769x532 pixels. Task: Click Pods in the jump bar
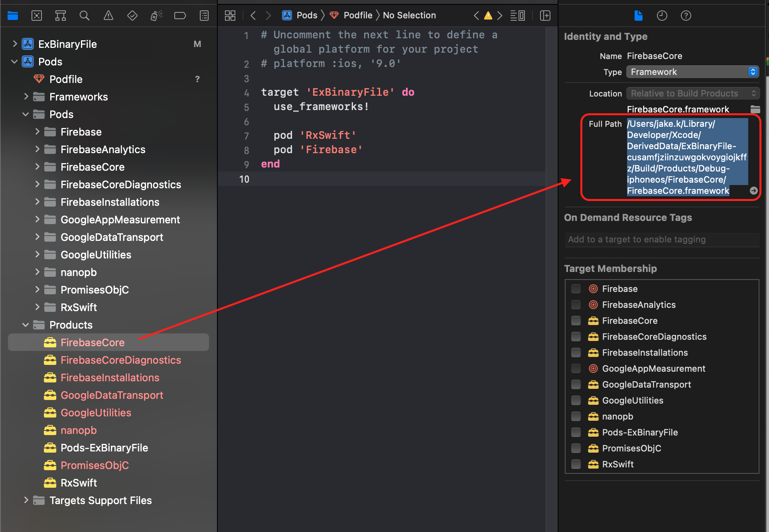coord(306,16)
